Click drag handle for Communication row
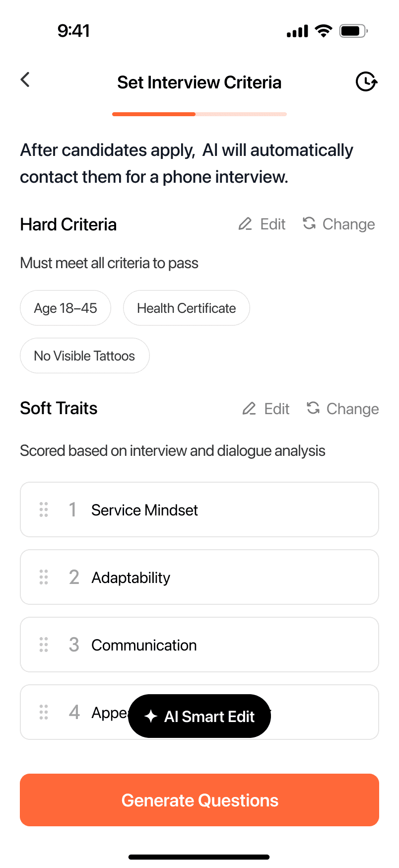This screenshot has height=868, width=399. [x=44, y=645]
